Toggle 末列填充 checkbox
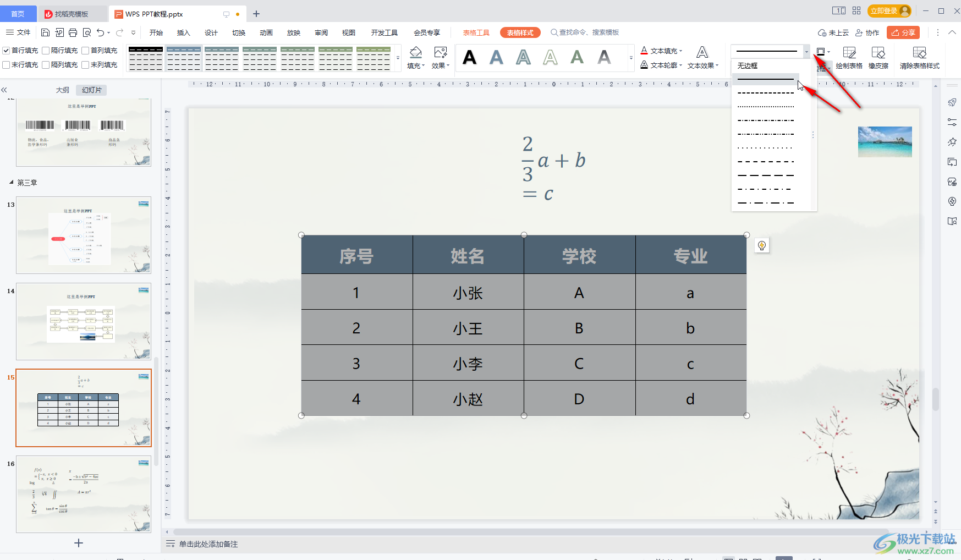Viewport: 961px width, 560px height. click(85, 65)
